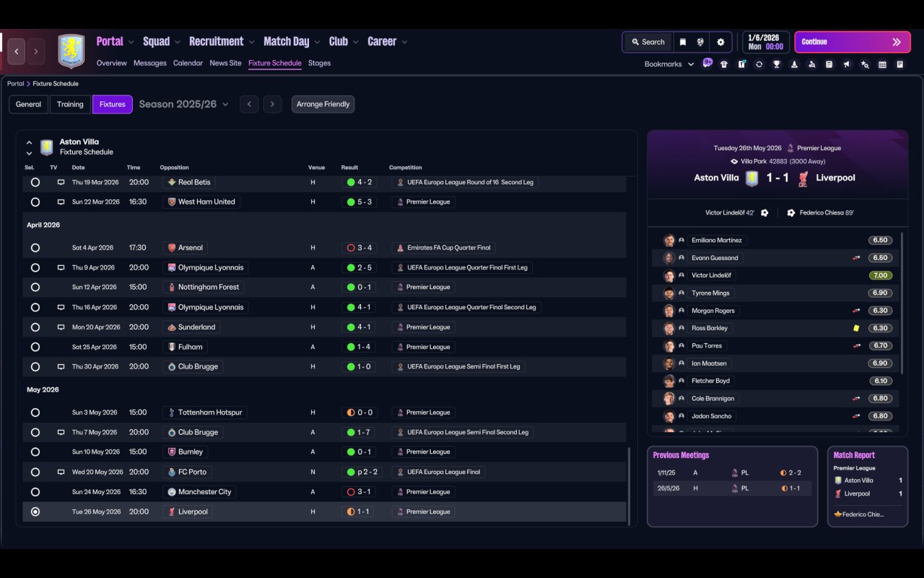The width and height of the screenshot is (924, 578).
Task: Open the training cone bookmark icon
Action: tap(794, 64)
